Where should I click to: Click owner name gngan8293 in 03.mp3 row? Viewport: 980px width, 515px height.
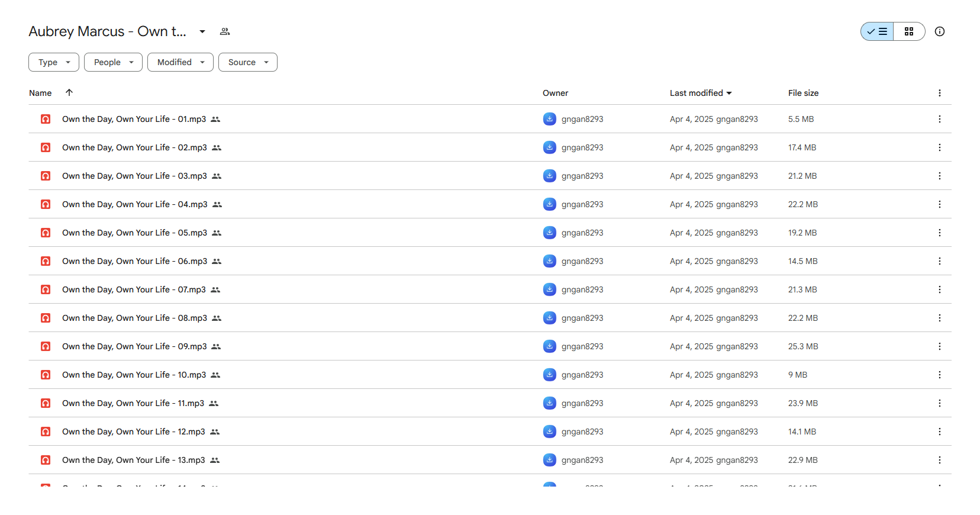click(x=582, y=176)
